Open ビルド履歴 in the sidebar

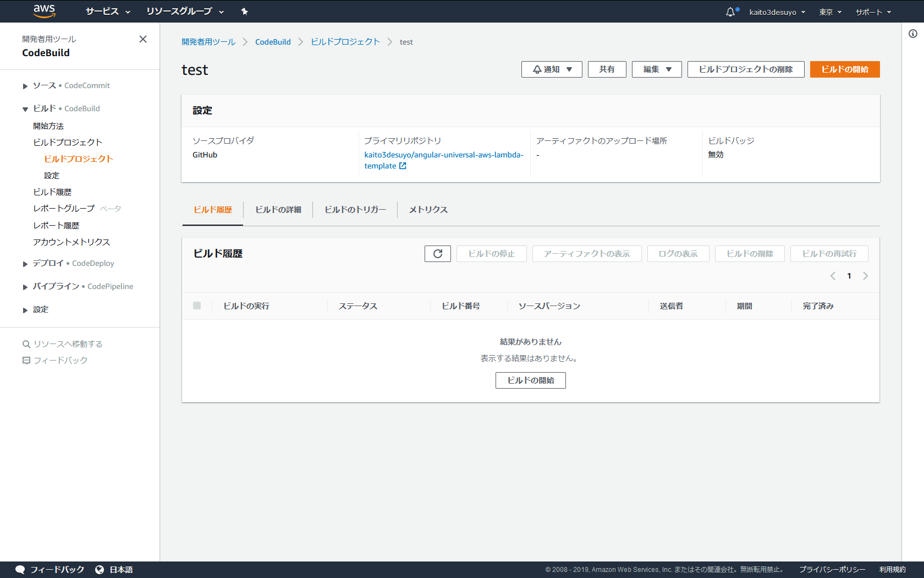coord(52,192)
